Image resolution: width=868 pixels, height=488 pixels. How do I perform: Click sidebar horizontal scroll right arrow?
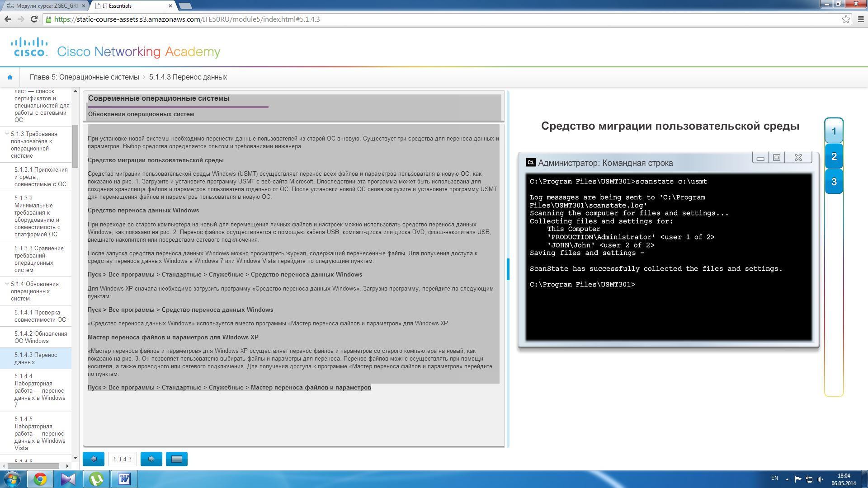67,466
